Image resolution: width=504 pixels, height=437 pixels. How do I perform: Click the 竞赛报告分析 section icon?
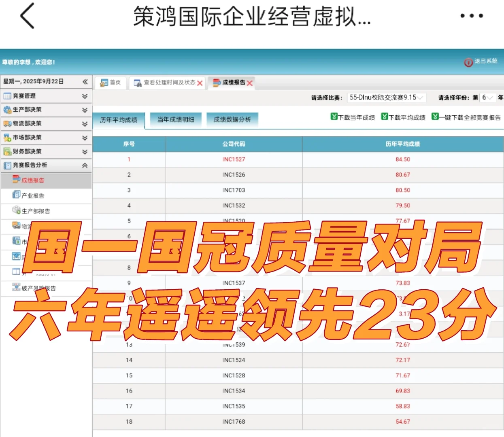pos(7,165)
